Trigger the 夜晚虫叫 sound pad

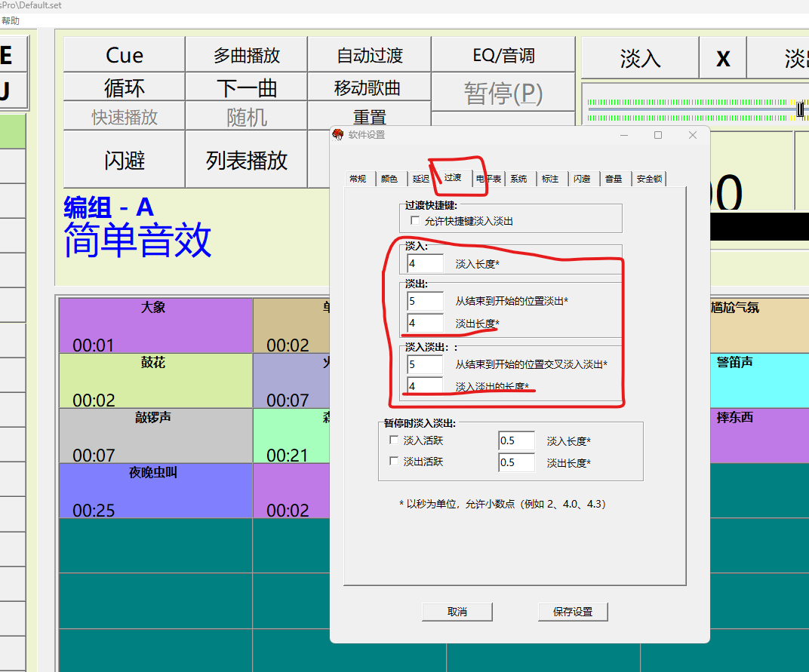(x=155, y=490)
